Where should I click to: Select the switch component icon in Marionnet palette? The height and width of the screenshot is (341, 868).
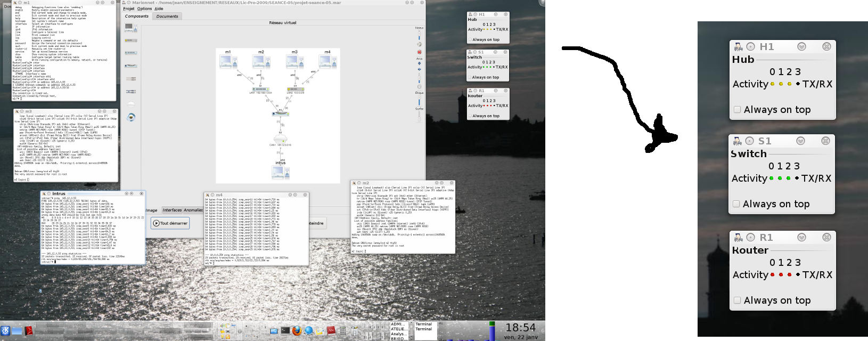131,53
